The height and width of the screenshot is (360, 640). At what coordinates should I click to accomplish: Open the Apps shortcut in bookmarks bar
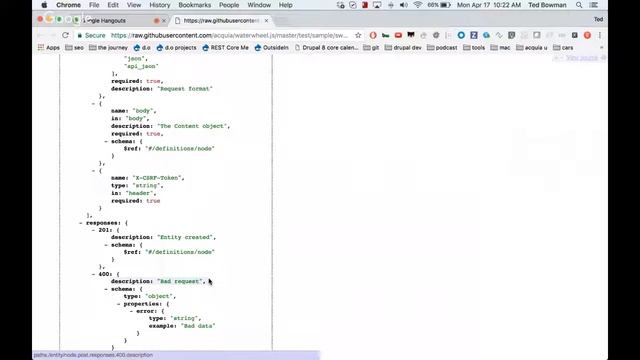pos(49,48)
